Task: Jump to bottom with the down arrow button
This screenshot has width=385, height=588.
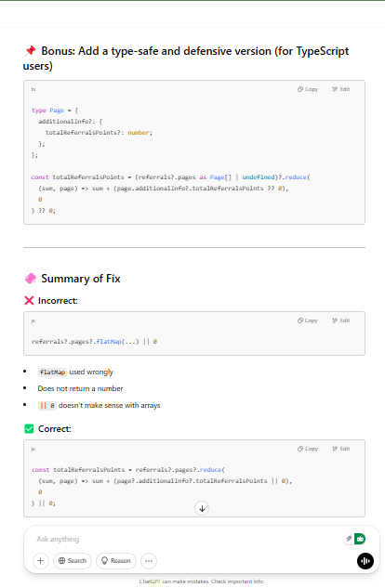Action: pyautogui.click(x=202, y=508)
